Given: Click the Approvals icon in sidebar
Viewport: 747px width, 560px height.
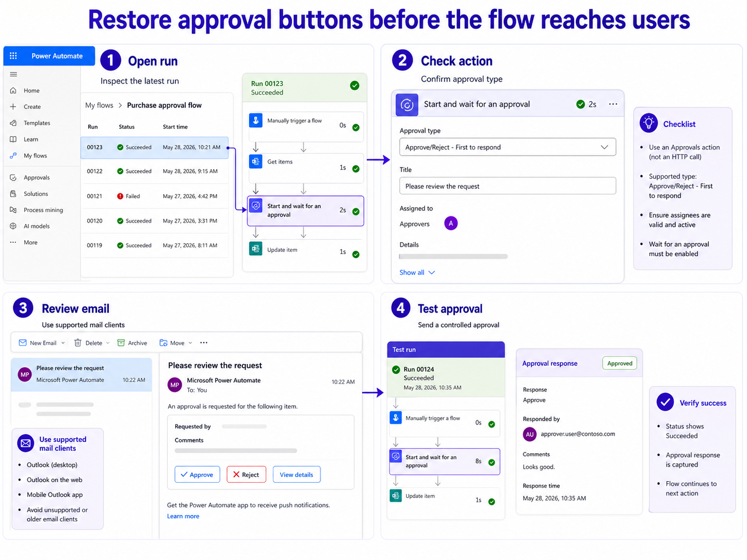Looking at the screenshot, I should 13,177.
